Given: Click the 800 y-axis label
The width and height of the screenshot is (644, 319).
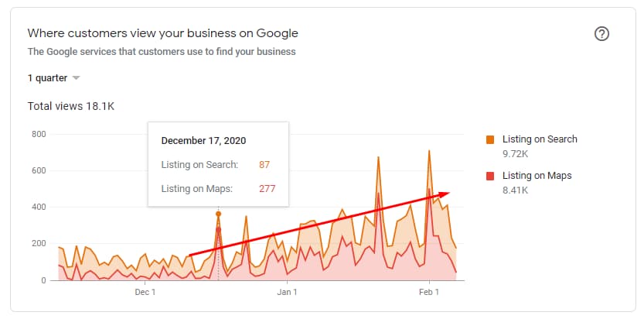Looking at the screenshot, I should coord(39,135).
